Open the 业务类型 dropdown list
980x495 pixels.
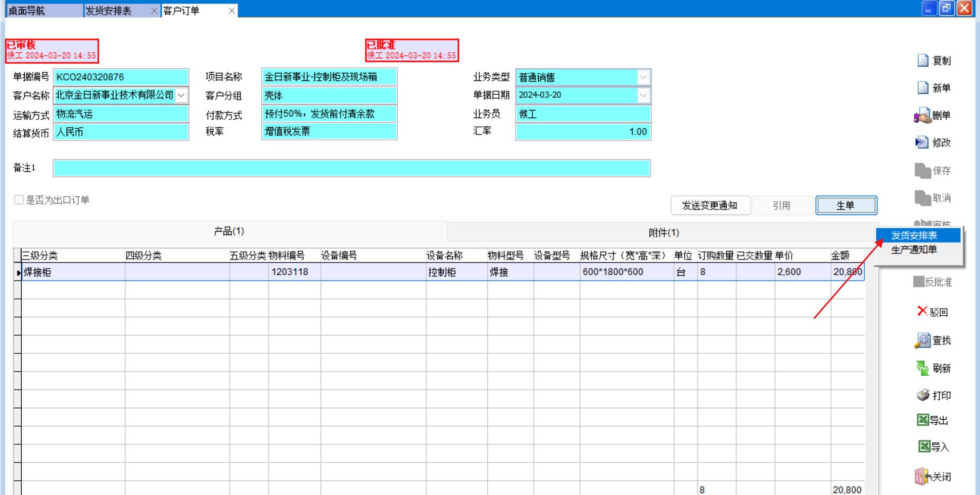point(643,77)
